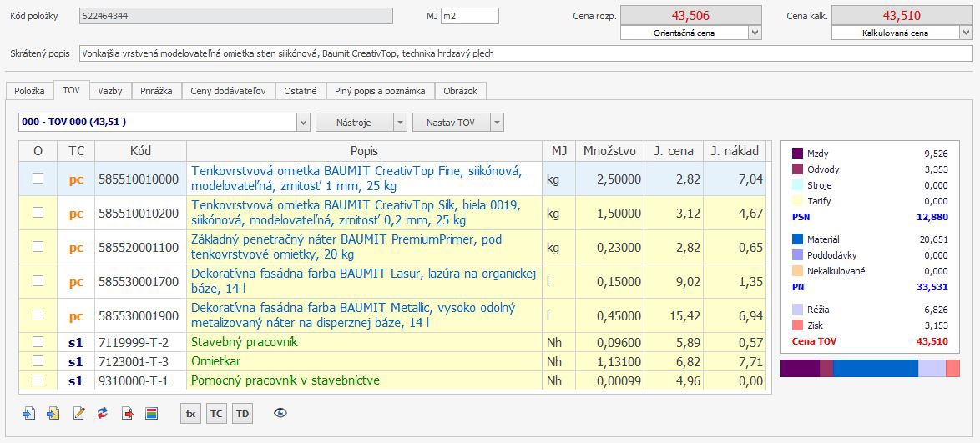Click the cost cell 7,04

click(735, 179)
